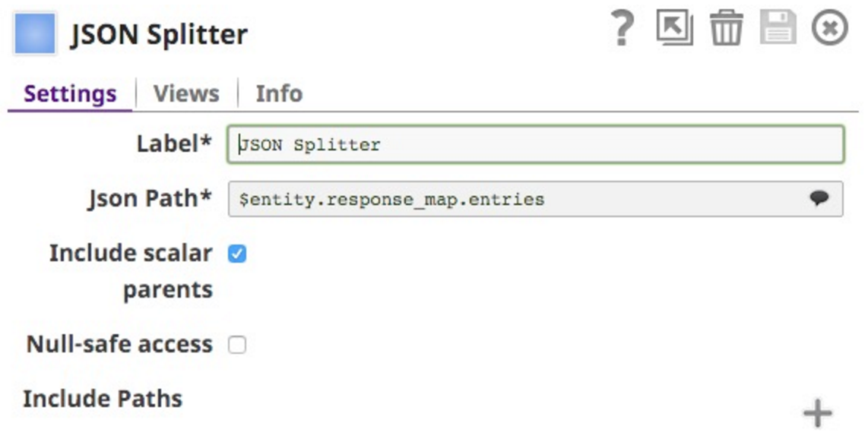
Task: Click the Null-safe access label text
Action: click(x=119, y=345)
